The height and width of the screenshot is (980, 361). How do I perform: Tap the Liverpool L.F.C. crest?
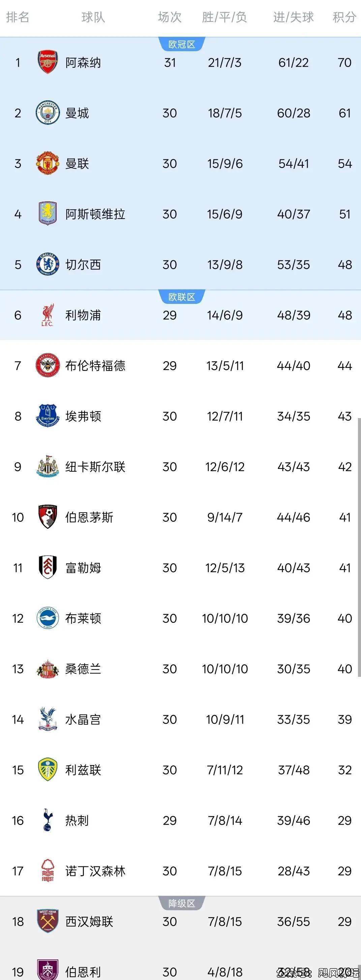[x=48, y=315]
